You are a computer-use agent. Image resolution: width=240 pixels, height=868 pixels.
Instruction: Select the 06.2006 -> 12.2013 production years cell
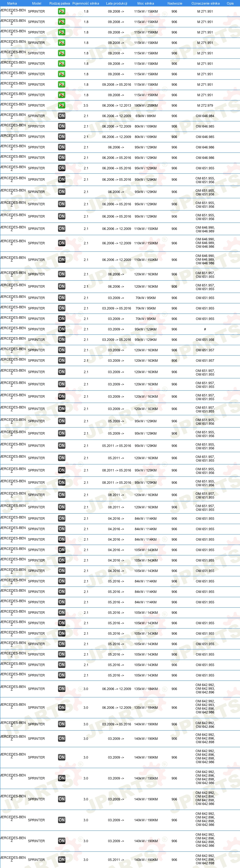coord(116,105)
